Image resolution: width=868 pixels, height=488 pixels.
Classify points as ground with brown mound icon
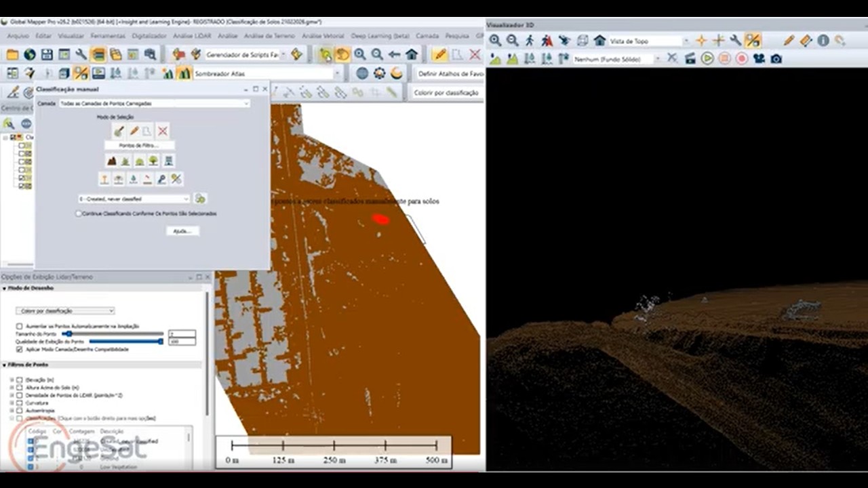click(112, 161)
